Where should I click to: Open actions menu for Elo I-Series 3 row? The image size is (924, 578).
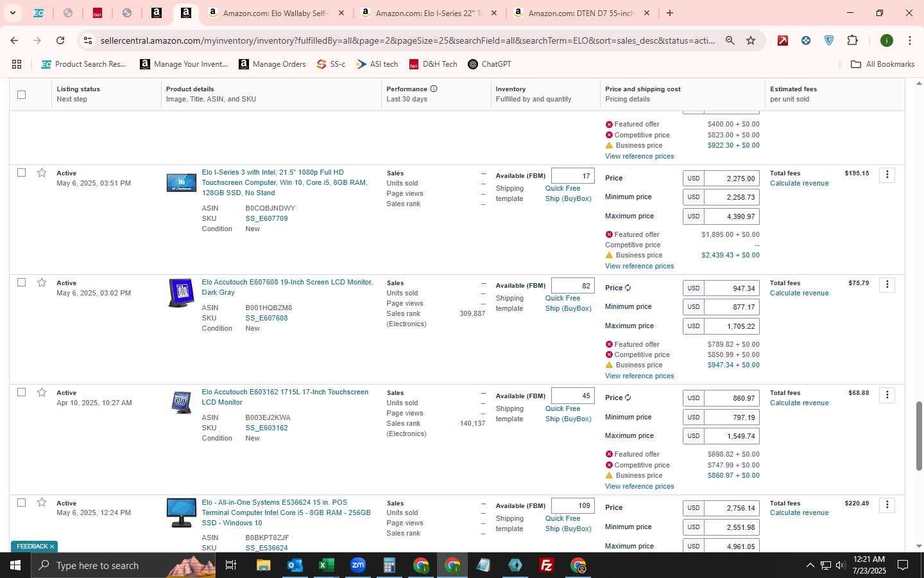coord(887,175)
